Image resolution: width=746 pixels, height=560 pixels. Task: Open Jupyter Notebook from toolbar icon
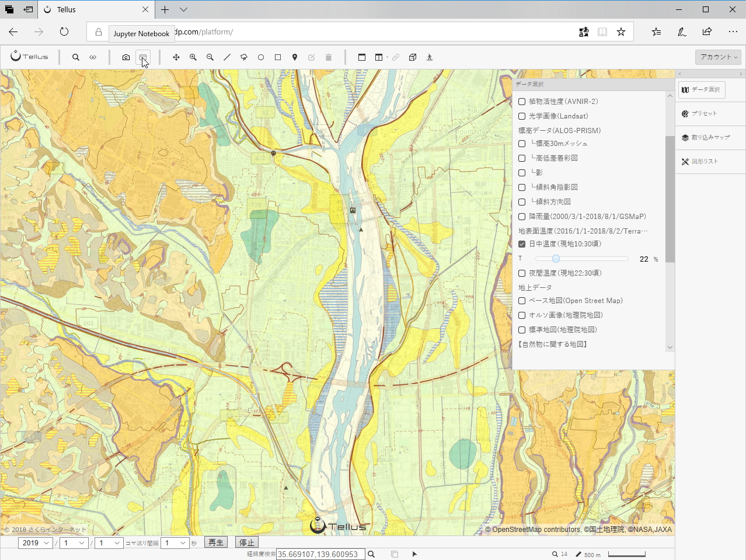pyautogui.click(x=143, y=57)
